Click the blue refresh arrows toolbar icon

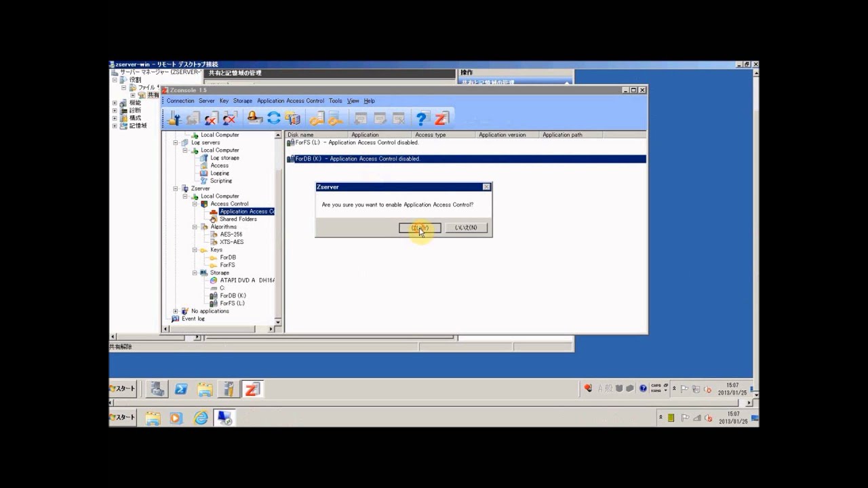[x=274, y=119]
